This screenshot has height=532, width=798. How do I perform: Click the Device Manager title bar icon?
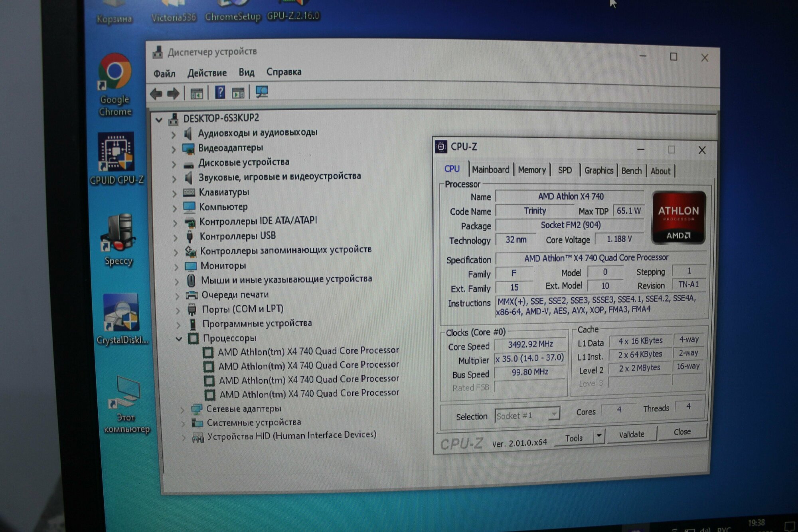coord(158,52)
